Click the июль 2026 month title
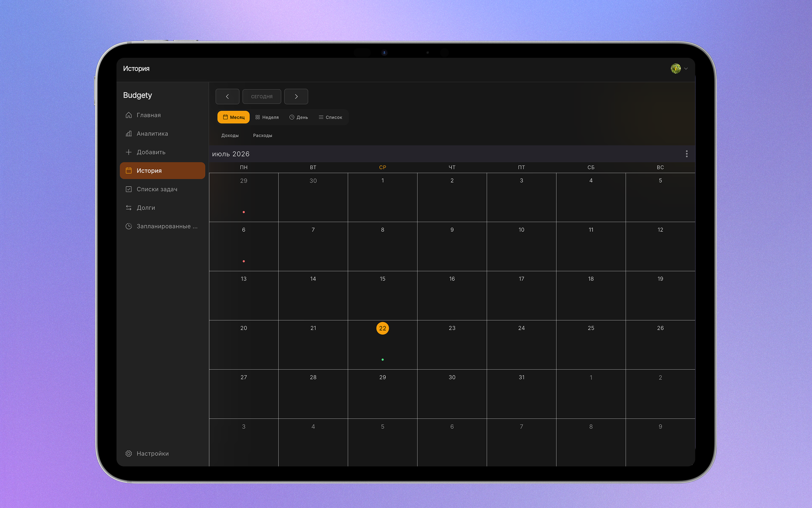Image resolution: width=812 pixels, height=508 pixels. coord(231,154)
